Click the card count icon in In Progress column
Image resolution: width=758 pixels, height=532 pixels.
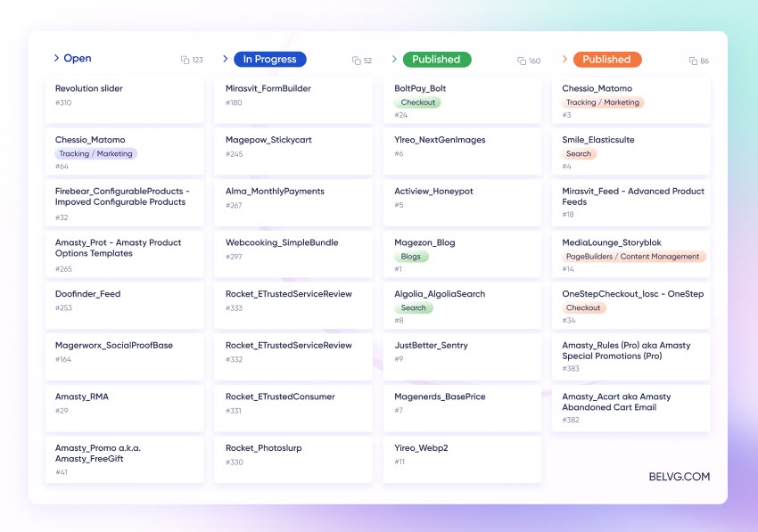click(357, 61)
